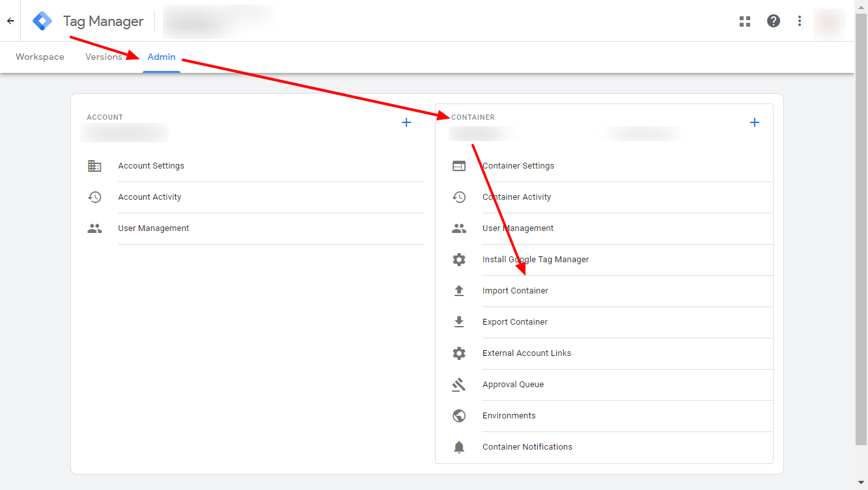Click the Tag Manager logo
The image size is (868, 490).
(x=42, y=21)
